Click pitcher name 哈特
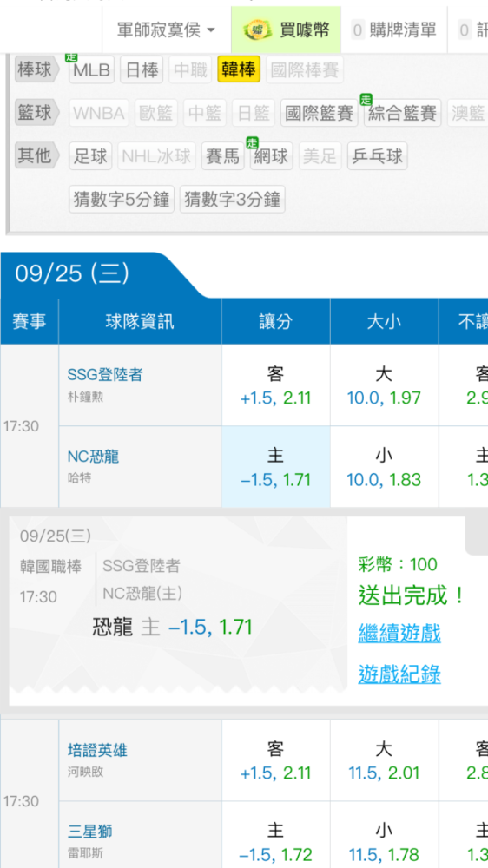The image size is (488, 868). [x=79, y=479]
